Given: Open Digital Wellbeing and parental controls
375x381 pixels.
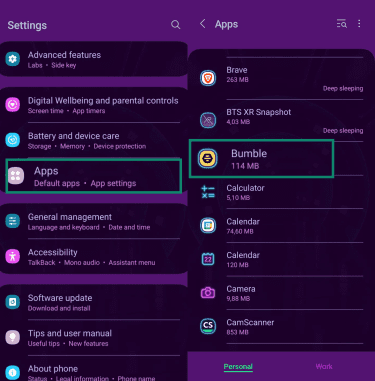Looking at the screenshot, I should (x=94, y=105).
